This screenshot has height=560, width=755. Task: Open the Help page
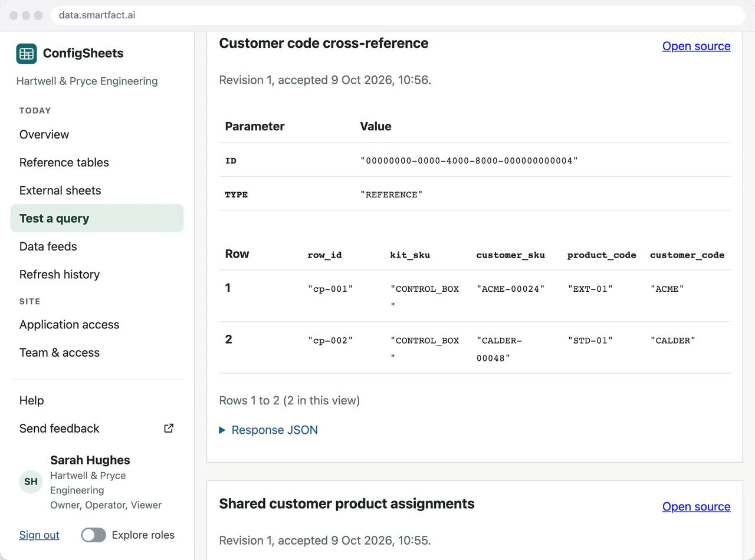(x=97, y=400)
